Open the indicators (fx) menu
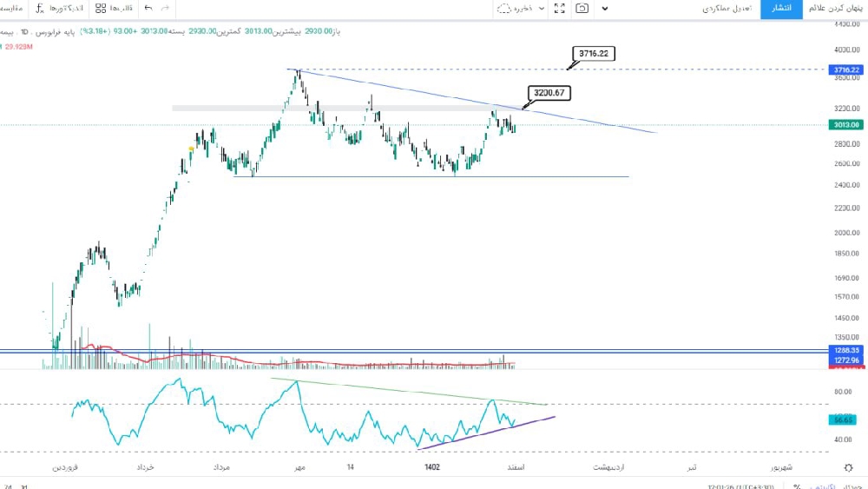Screen dimensions: 868x489 click(59, 9)
